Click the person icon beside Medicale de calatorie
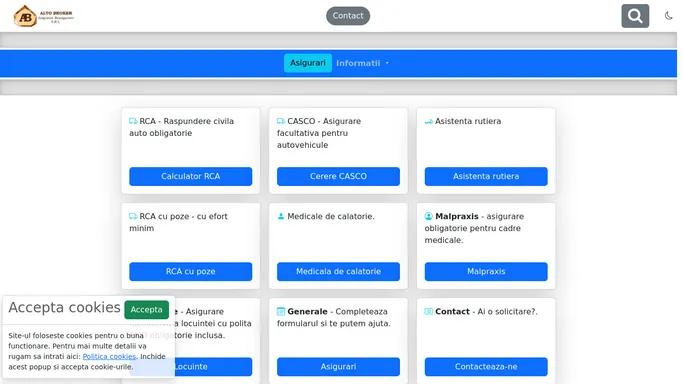Viewport: 683px width, 384px height. click(x=281, y=216)
